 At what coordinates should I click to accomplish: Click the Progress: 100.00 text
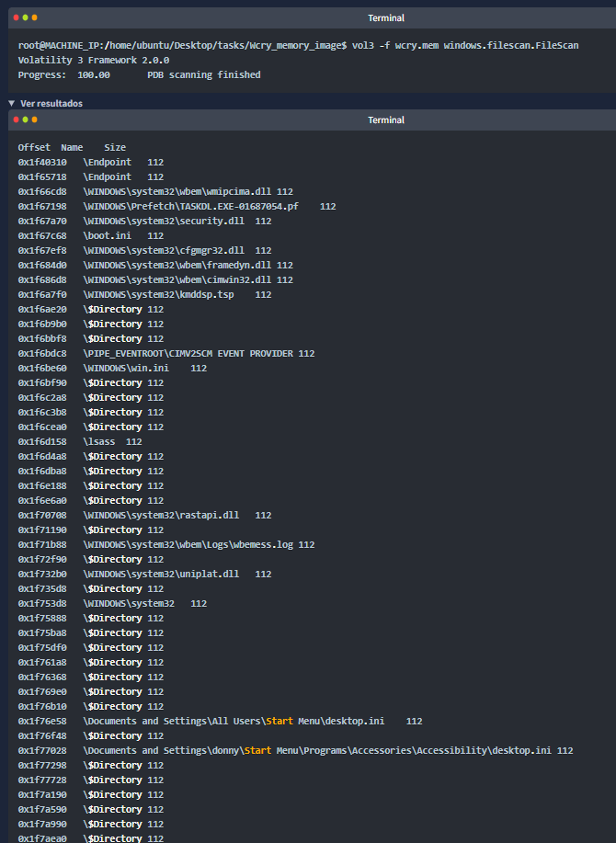point(64,74)
